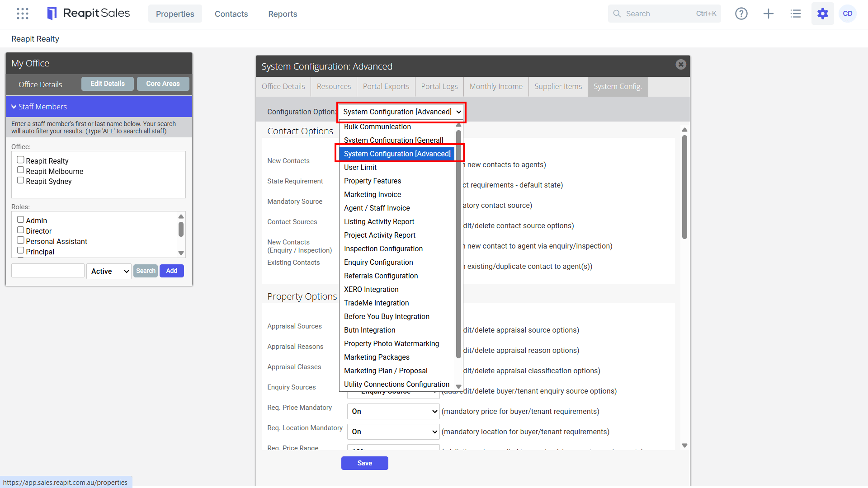Open the list view icon in header
The height and width of the screenshot is (488, 868).
[796, 14]
